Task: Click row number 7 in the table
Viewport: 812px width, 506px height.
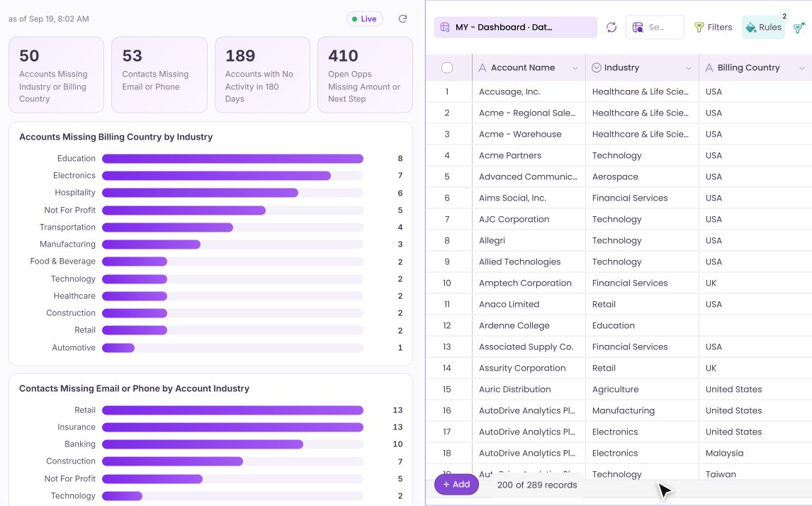Action: pos(447,219)
